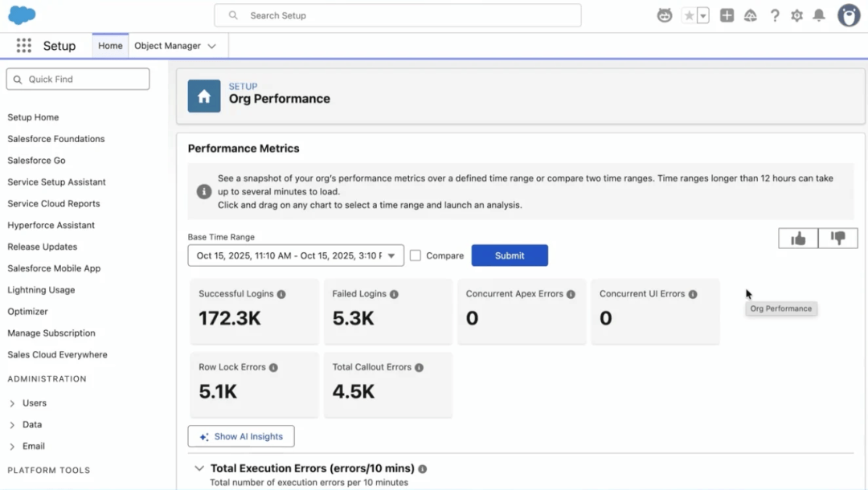Click the Quick Find search field
Screen dimensions: 868x490
(x=78, y=79)
